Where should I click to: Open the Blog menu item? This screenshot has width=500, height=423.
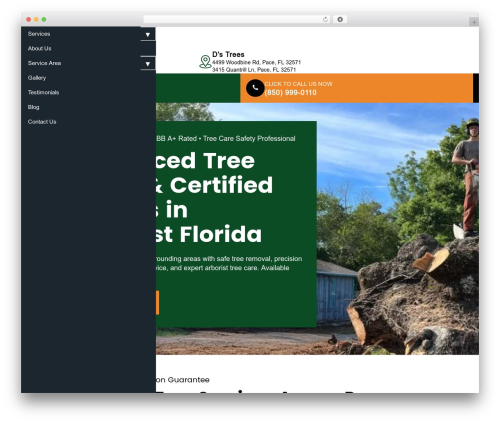click(34, 107)
